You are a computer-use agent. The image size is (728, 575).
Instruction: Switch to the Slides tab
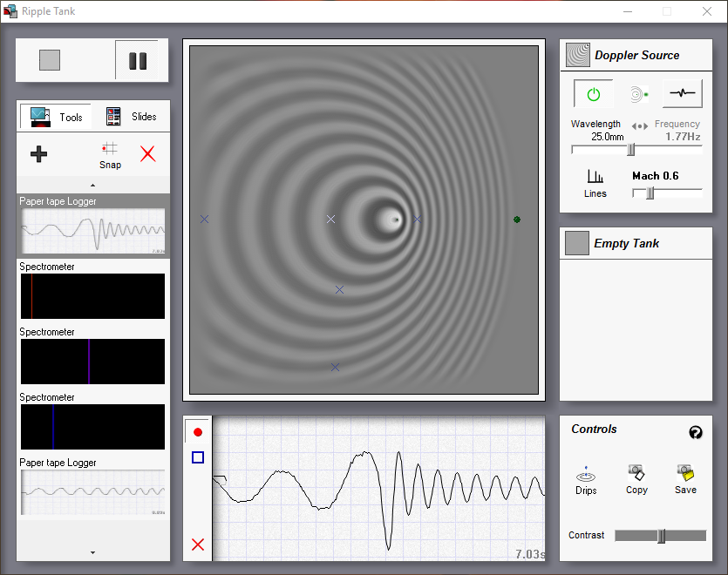point(131,117)
